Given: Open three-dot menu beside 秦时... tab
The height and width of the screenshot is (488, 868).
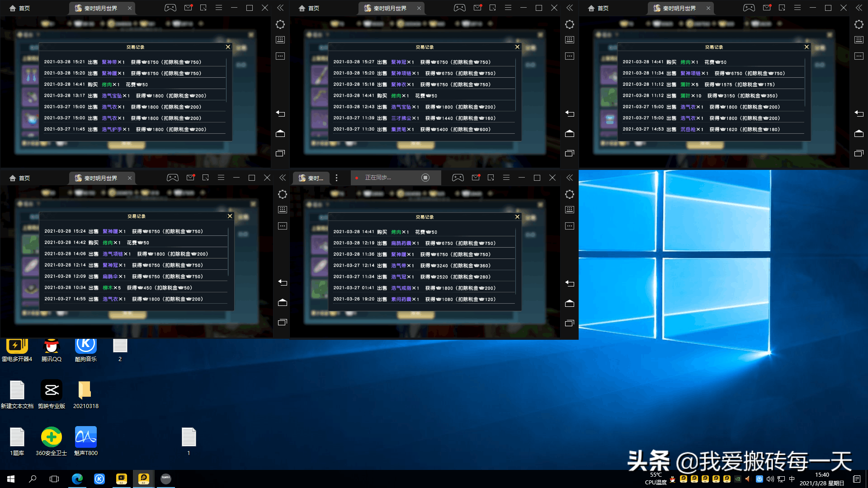Looking at the screenshot, I should coord(336,178).
